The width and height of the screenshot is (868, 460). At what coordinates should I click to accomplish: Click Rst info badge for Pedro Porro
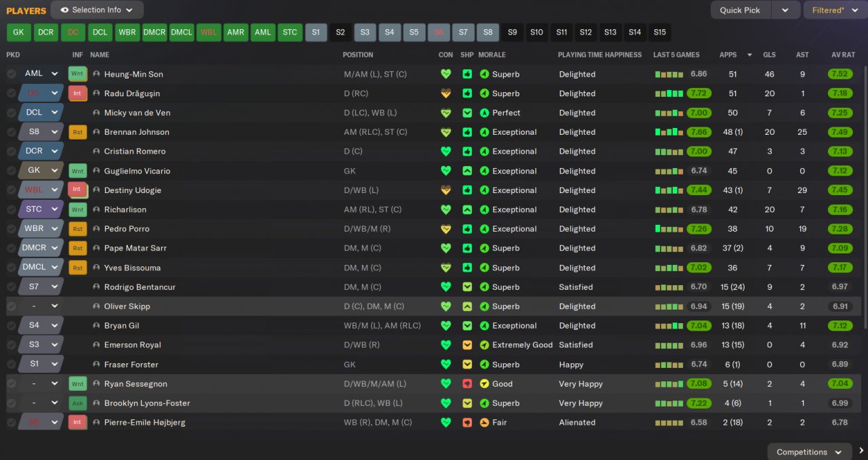click(77, 229)
